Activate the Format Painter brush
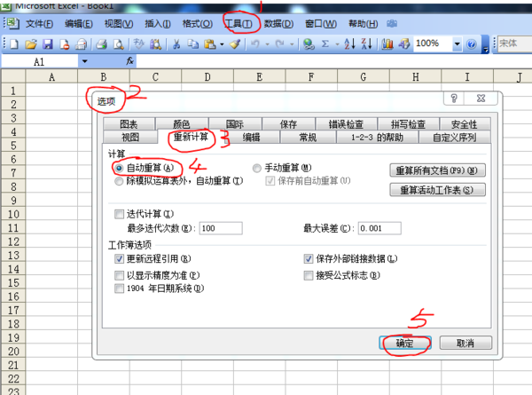This screenshot has width=532, height=395. tap(235, 43)
